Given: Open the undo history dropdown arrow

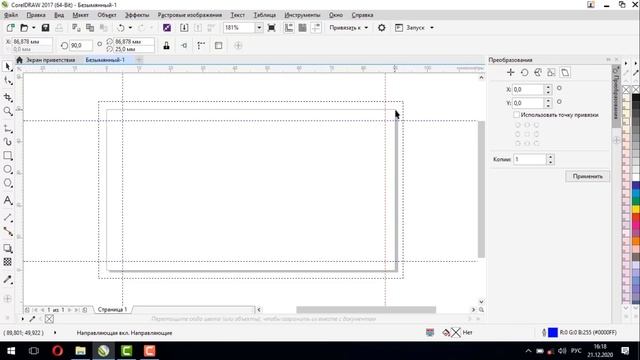Looking at the screenshot, I should (x=130, y=28).
